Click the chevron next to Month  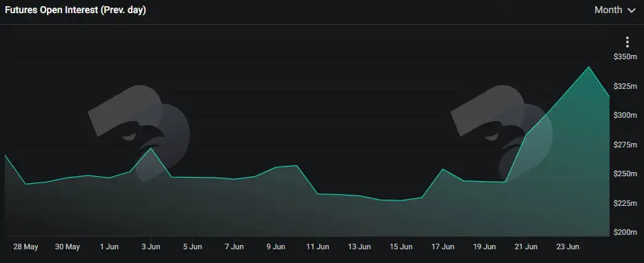(x=632, y=10)
